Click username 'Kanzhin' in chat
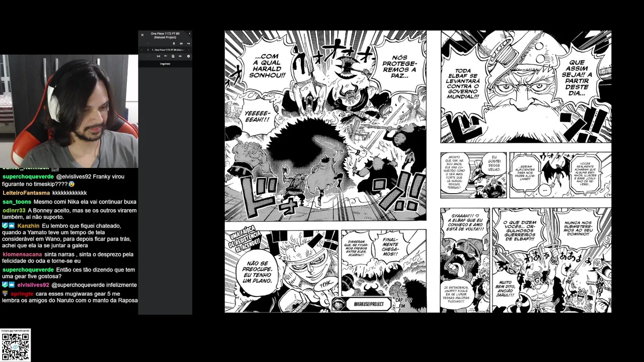 [28, 226]
